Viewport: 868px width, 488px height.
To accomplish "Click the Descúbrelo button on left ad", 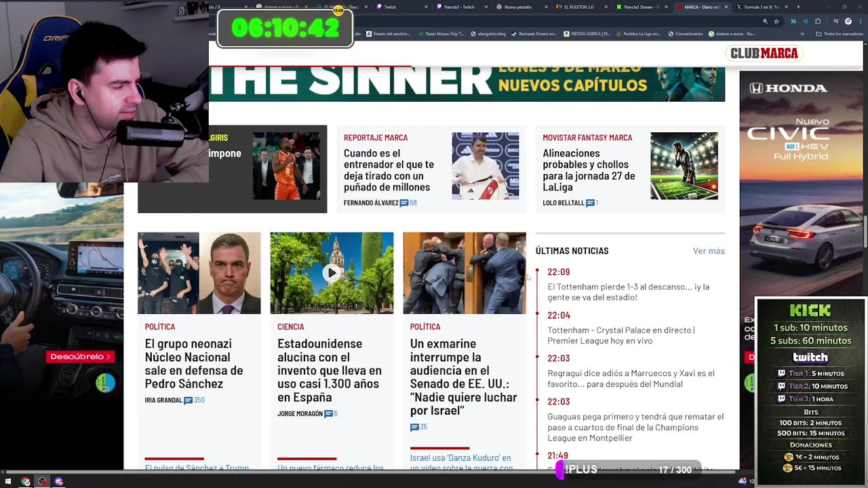I will point(81,357).
